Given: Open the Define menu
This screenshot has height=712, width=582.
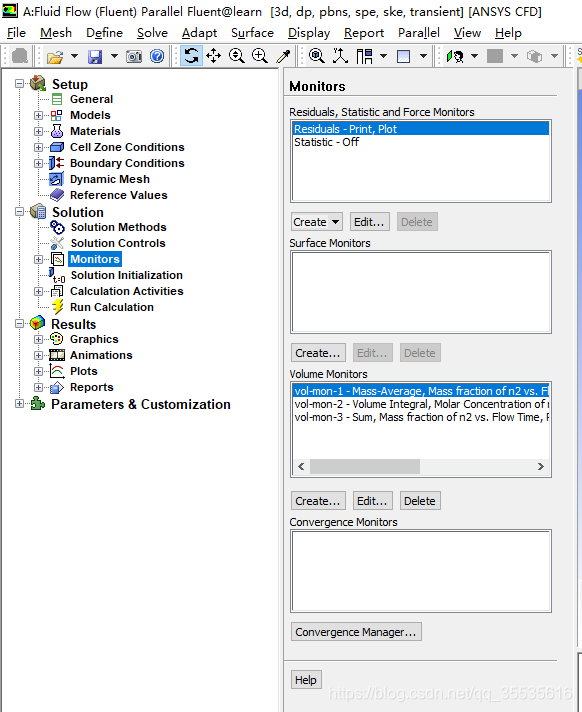Looking at the screenshot, I should [x=104, y=33].
